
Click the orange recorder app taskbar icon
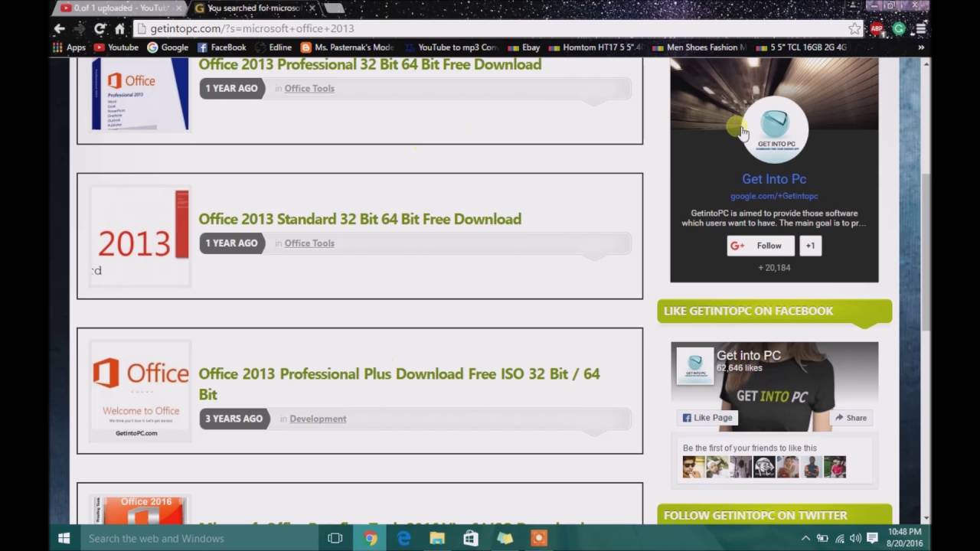[539, 538]
